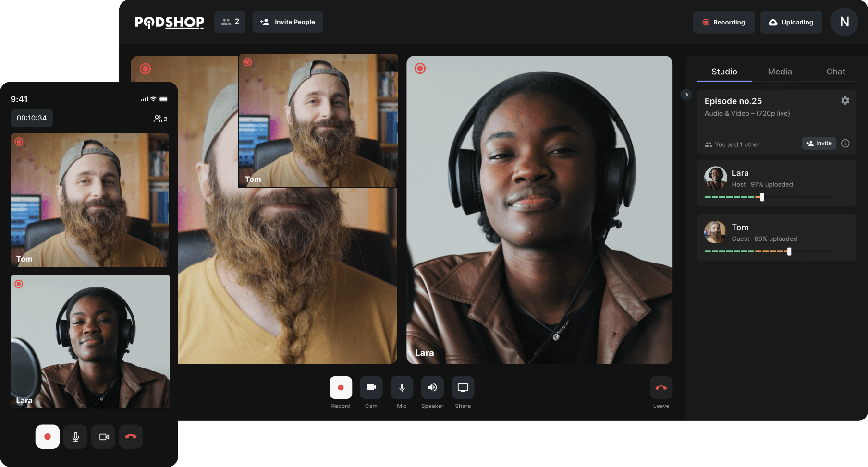Click Tom's 89% upload progress bar
The image size is (868, 467).
(768, 251)
